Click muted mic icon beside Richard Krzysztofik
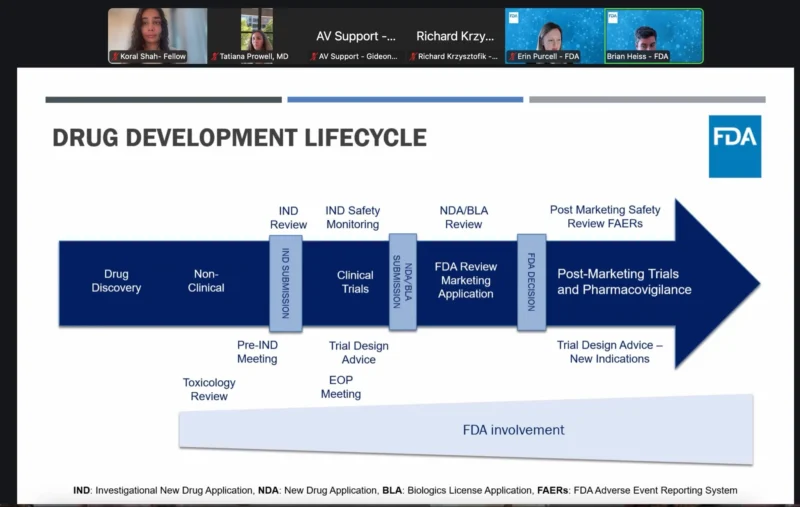The width and height of the screenshot is (800, 507). [x=414, y=57]
